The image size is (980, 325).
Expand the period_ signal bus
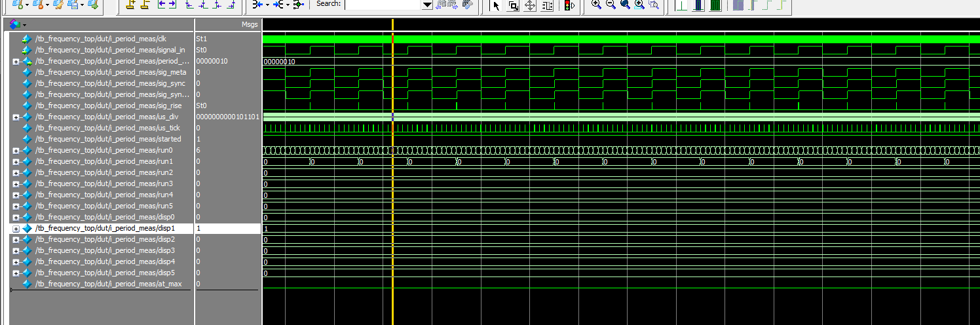[16, 62]
